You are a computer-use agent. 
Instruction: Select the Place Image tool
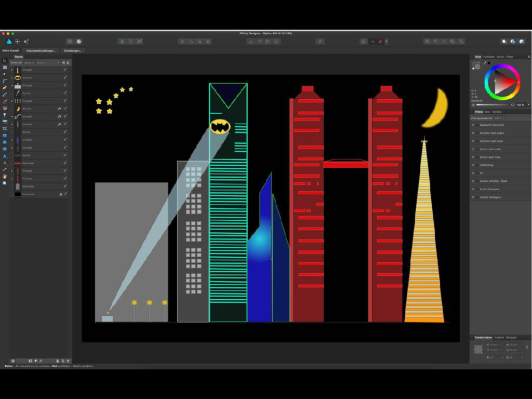point(4,122)
